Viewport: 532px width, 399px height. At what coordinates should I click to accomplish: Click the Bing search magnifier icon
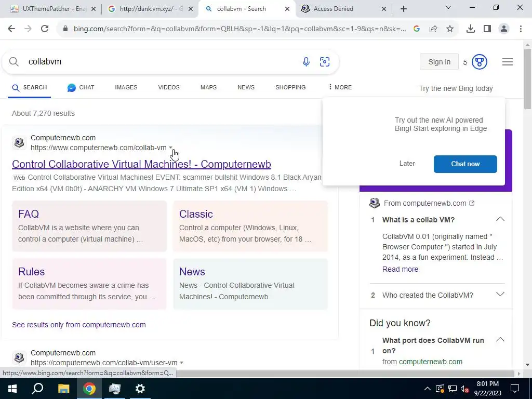coord(14,62)
